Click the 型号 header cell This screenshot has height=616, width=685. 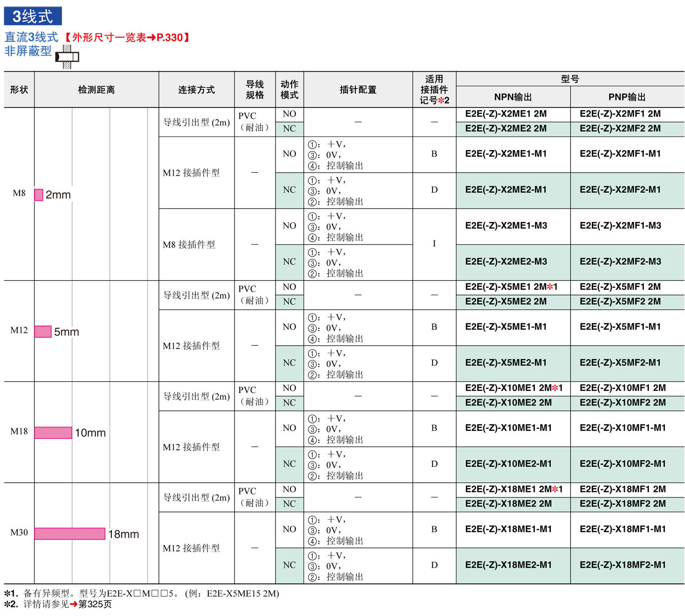point(570,79)
